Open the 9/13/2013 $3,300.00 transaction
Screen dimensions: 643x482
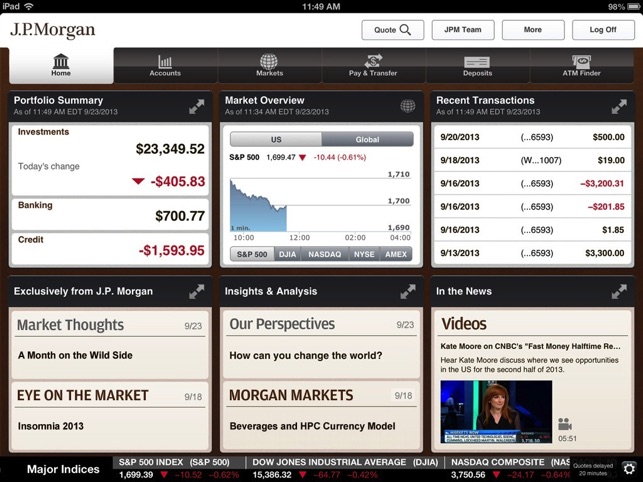pyautogui.click(x=532, y=253)
